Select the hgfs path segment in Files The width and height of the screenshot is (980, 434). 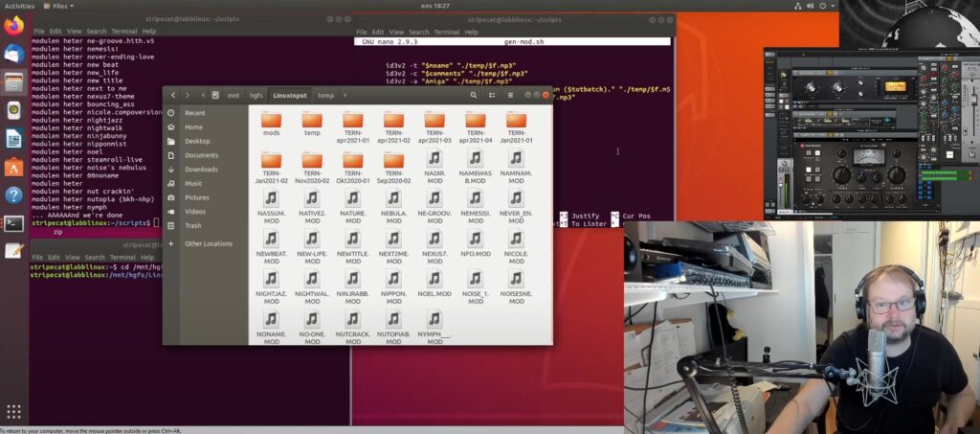click(256, 95)
